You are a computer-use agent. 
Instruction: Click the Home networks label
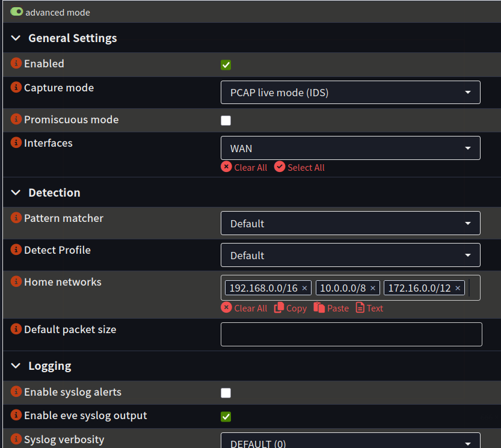(63, 282)
